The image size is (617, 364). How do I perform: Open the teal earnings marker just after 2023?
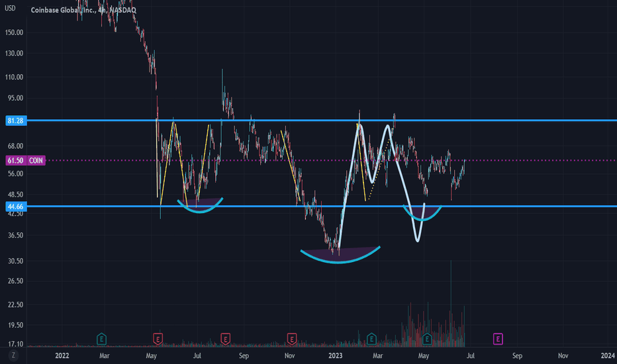coord(371,339)
